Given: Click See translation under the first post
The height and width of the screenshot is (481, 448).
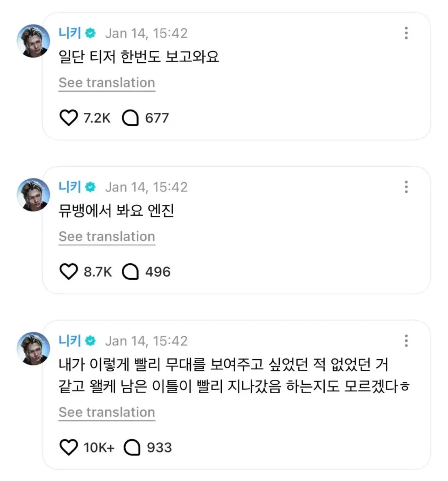Looking at the screenshot, I should 107,83.
